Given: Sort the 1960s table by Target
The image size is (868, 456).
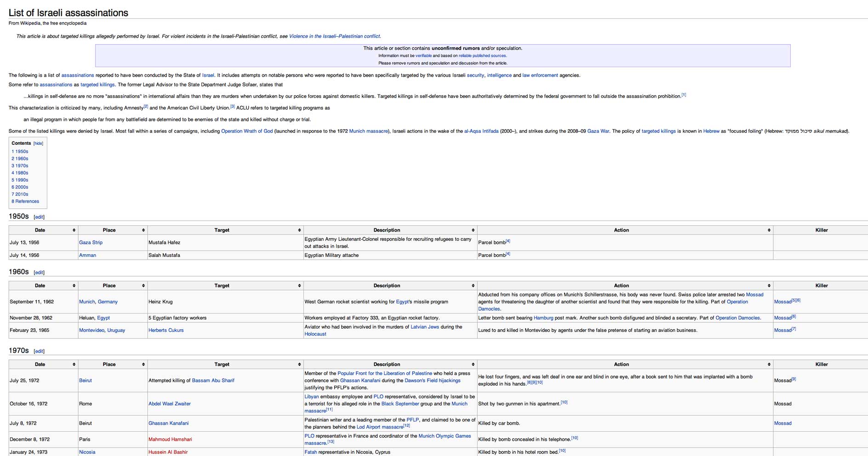Looking at the screenshot, I should coord(299,285).
